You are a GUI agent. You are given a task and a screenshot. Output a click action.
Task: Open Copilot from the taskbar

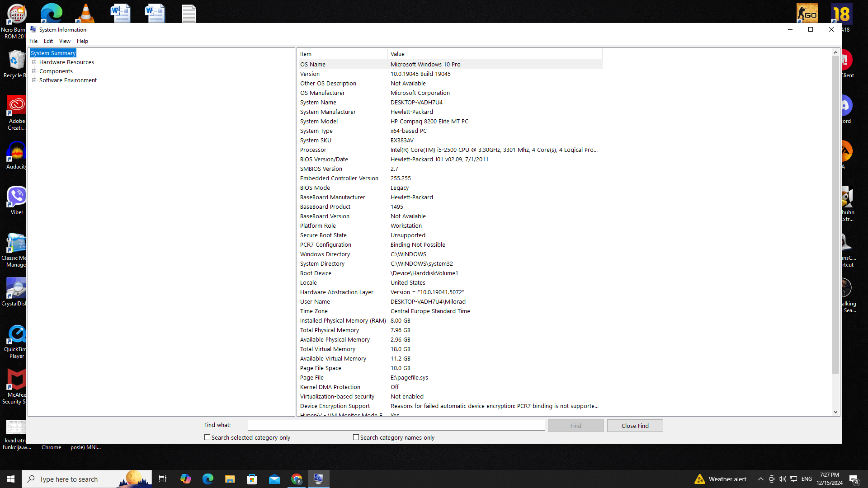click(x=185, y=479)
